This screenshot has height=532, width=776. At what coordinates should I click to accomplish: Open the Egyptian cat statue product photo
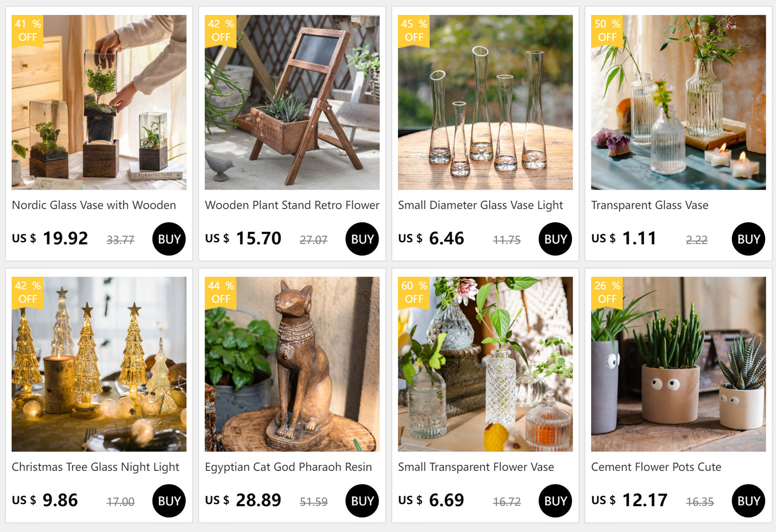click(x=292, y=364)
